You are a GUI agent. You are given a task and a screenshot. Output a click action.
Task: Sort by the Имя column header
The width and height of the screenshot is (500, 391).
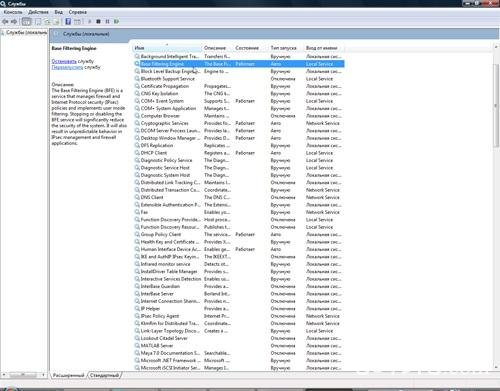(166, 48)
